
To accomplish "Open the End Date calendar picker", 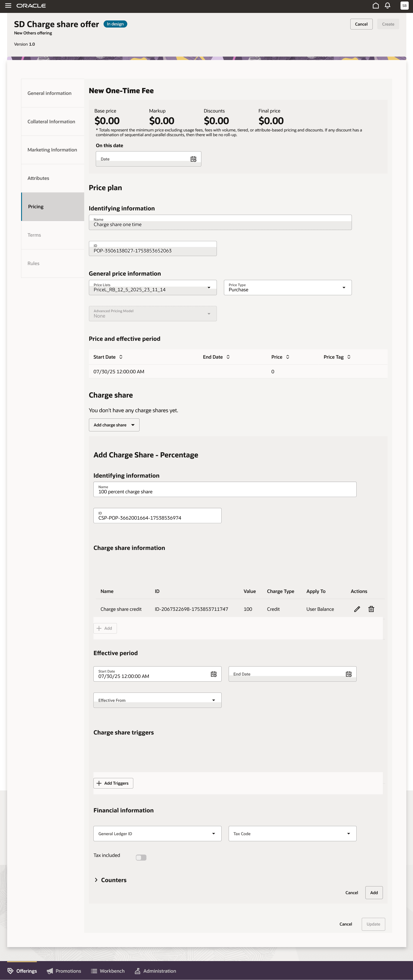I will pyautogui.click(x=348, y=674).
